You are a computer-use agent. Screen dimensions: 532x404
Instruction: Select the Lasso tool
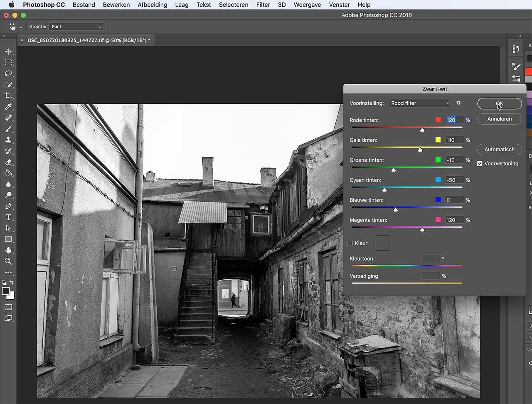(x=8, y=74)
